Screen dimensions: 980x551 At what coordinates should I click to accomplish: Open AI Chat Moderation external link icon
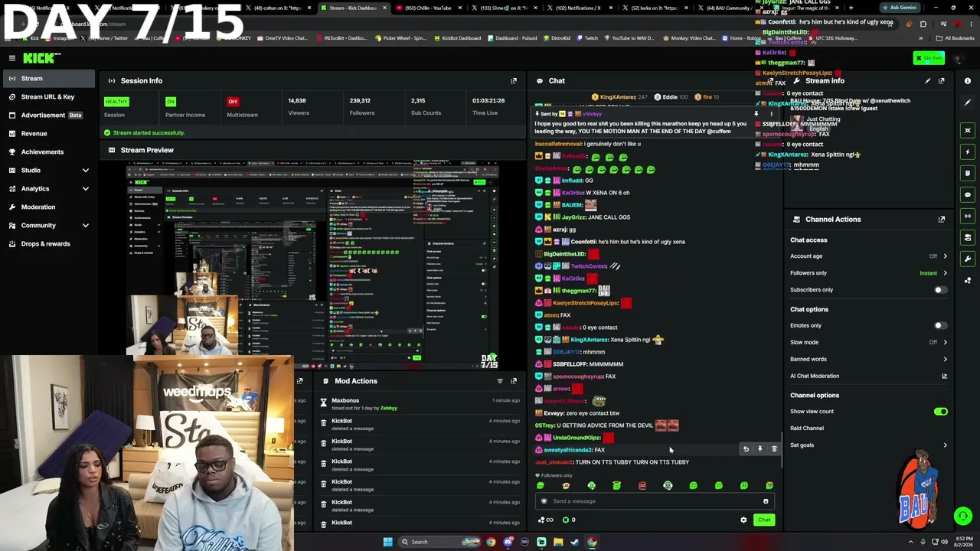pos(944,376)
